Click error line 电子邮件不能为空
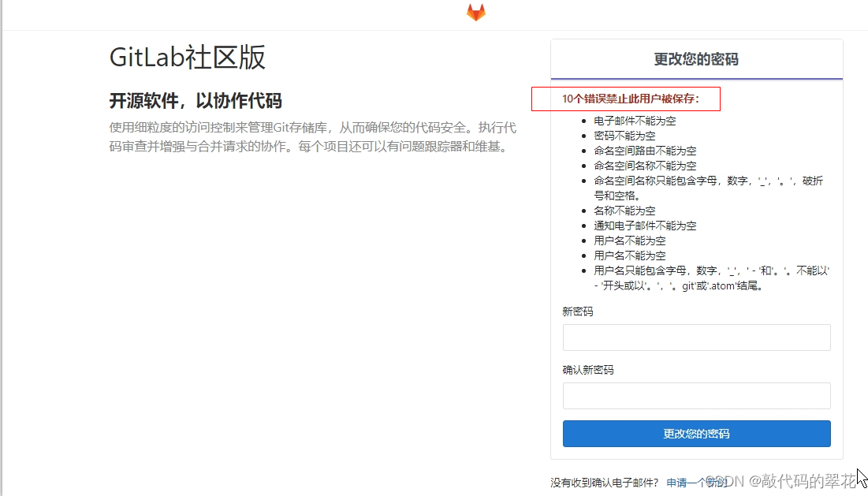Image resolution: width=868 pixels, height=496 pixels. [x=635, y=121]
